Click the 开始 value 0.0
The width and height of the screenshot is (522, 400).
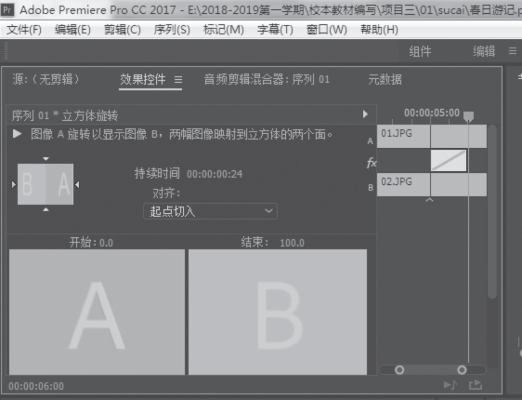pos(106,243)
